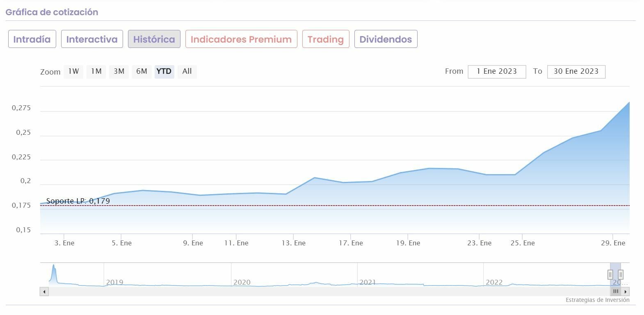
Task: Open Estrategias de Inversión credits link
Action: tap(597, 300)
